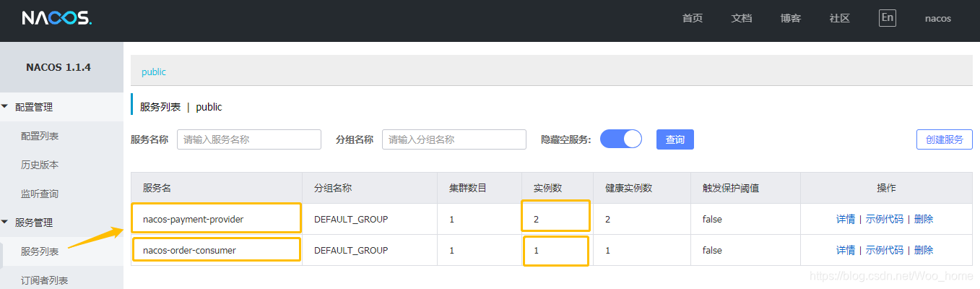
Task: Select the nacos-order-consumer service name cell
Action: [x=217, y=250]
